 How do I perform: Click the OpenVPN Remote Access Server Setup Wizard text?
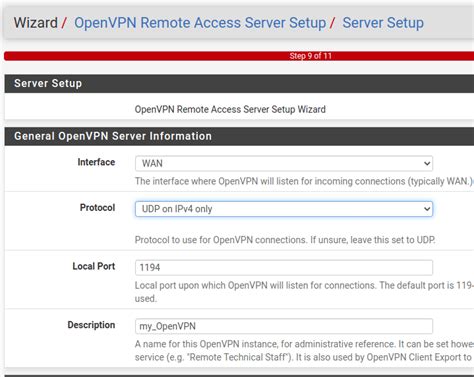point(230,109)
